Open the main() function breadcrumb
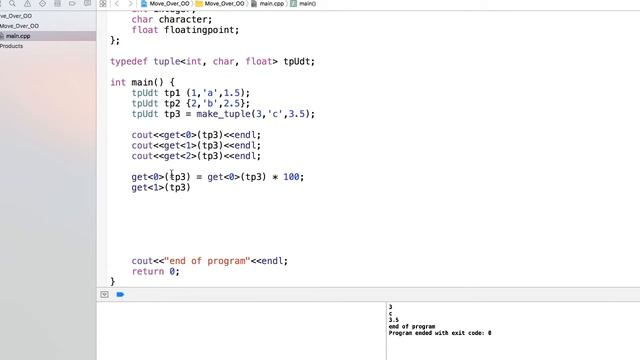The height and width of the screenshot is (360, 640). click(x=303, y=4)
